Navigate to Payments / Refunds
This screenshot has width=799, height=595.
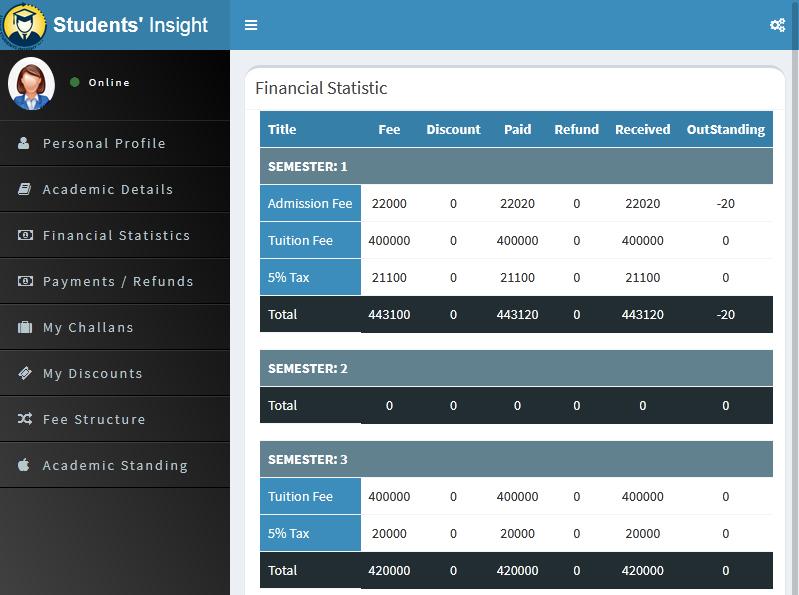(x=115, y=281)
